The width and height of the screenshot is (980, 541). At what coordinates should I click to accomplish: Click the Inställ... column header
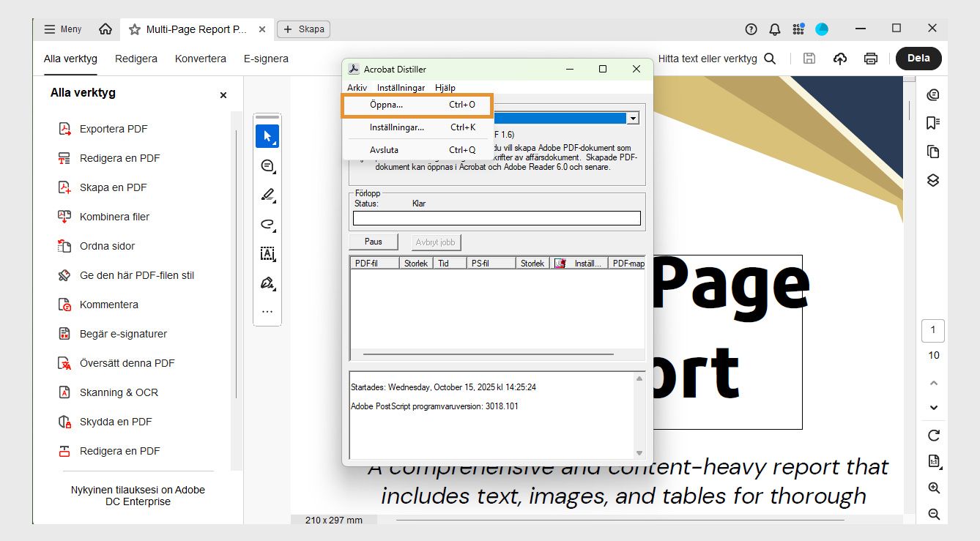(579, 264)
